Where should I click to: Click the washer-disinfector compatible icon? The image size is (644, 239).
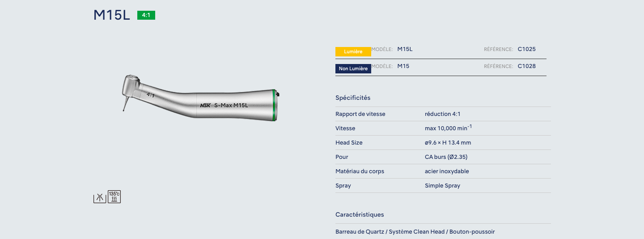(99, 197)
